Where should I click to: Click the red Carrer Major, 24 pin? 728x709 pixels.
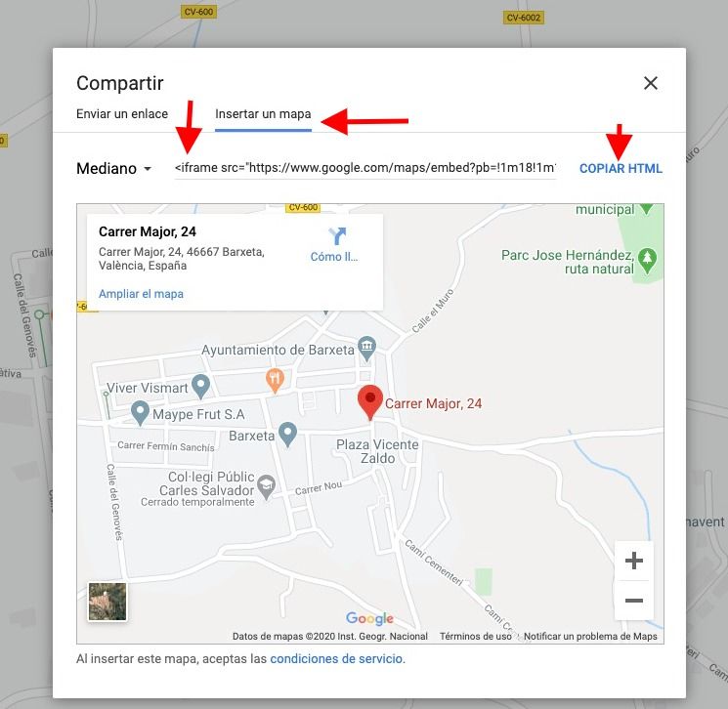(x=370, y=402)
